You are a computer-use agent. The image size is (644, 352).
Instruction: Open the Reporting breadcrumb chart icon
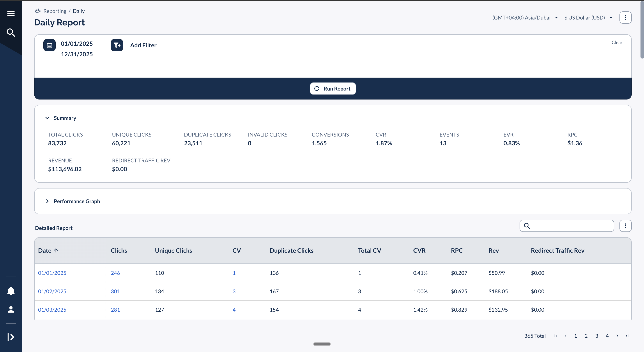[x=37, y=11]
